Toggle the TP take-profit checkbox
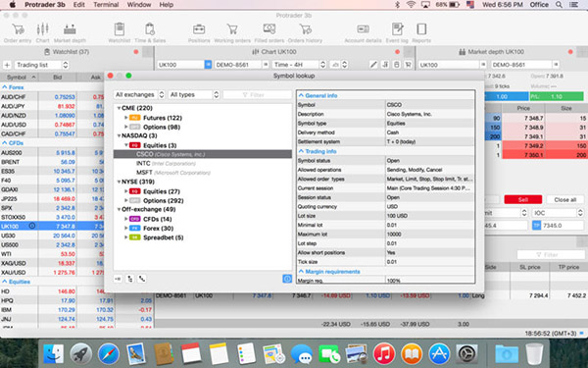This screenshot has height=368, width=588. pyautogui.click(x=536, y=226)
